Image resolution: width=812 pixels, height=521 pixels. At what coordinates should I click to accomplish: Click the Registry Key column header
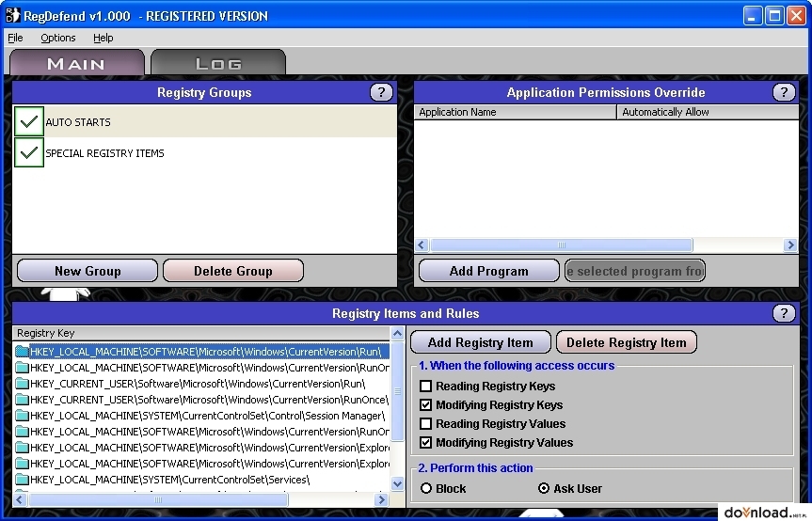(201, 333)
